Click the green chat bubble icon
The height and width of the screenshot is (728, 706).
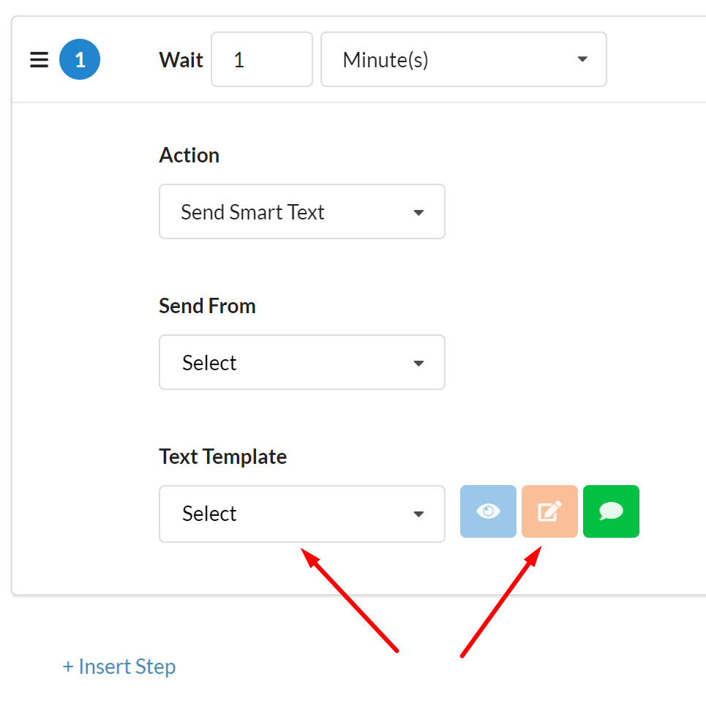pos(611,511)
